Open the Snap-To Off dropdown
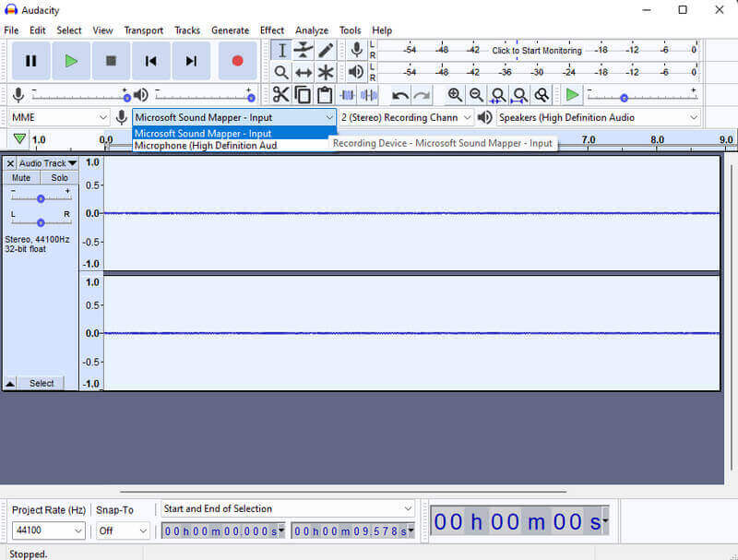Image resolution: width=738 pixels, height=560 pixels. (123, 530)
